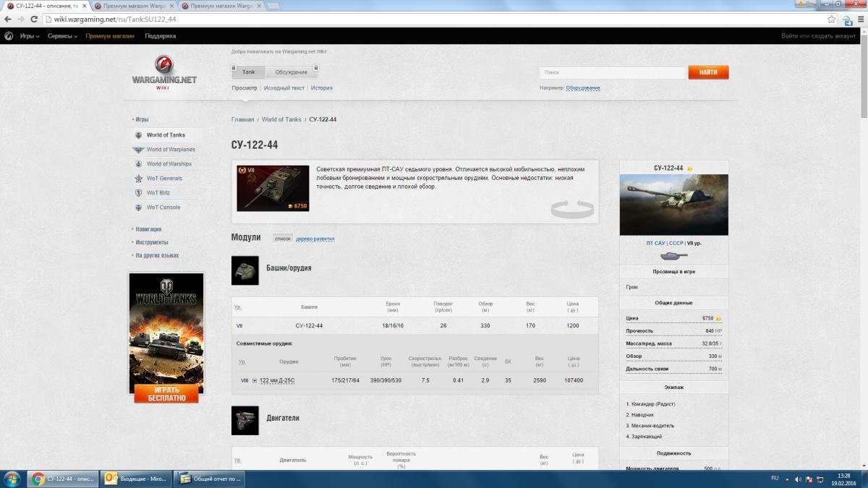
Task: Click the engine module icon beside Двигатели
Action: [x=245, y=420]
